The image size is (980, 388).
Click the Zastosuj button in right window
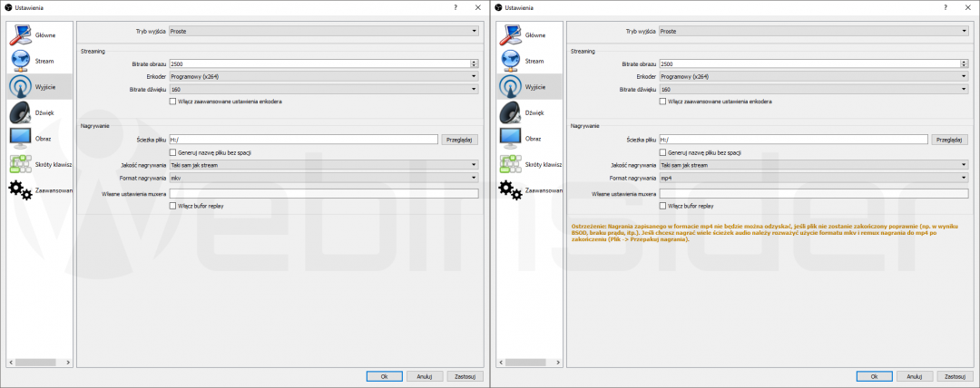pyautogui.click(x=953, y=375)
